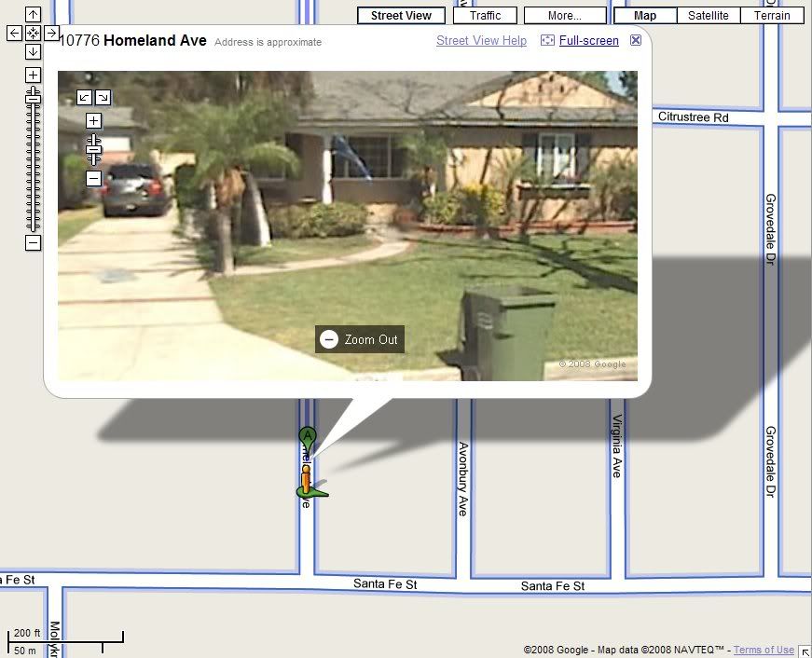Zoom in the map with plus button
The width and height of the screenshot is (812, 658).
(33, 75)
